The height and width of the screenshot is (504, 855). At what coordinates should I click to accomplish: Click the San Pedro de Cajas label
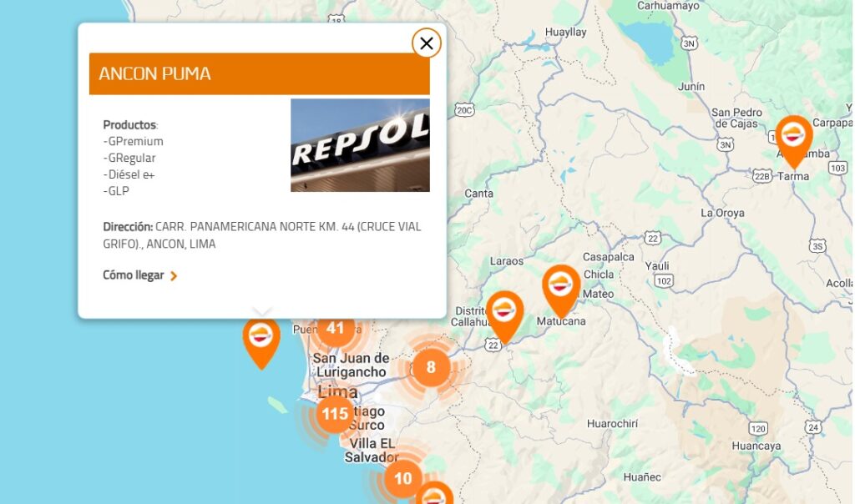[736, 118]
